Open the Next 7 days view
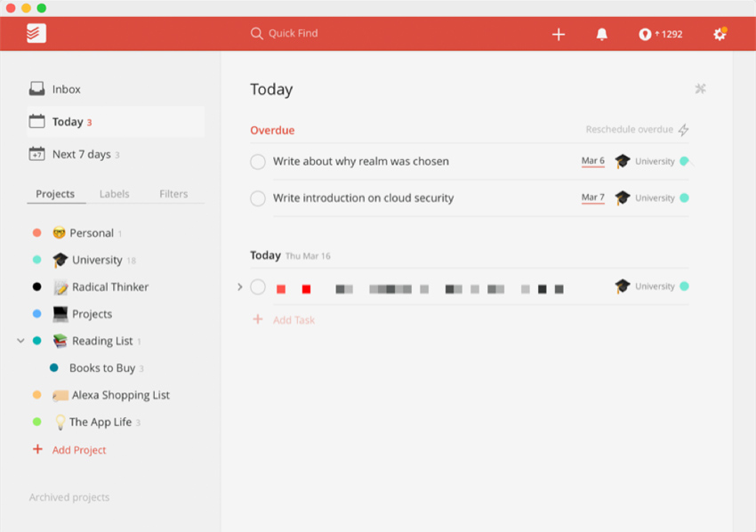The width and height of the screenshot is (756, 532). 116,154
